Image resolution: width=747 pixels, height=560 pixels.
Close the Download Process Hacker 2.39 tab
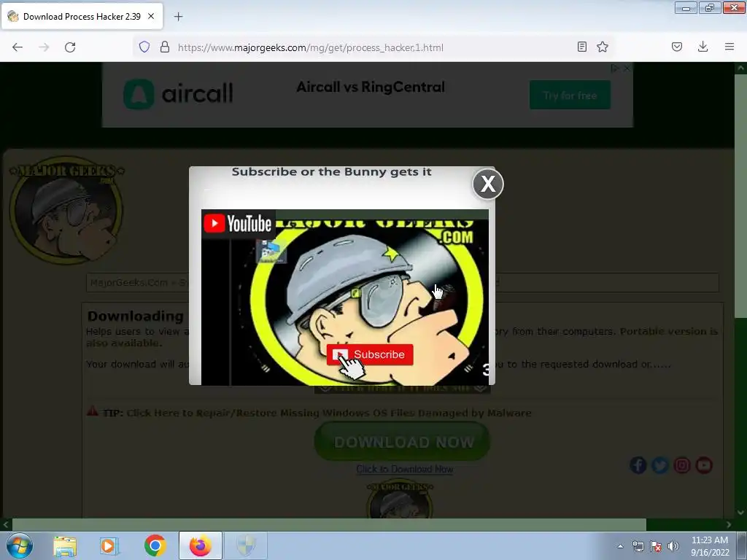(151, 16)
